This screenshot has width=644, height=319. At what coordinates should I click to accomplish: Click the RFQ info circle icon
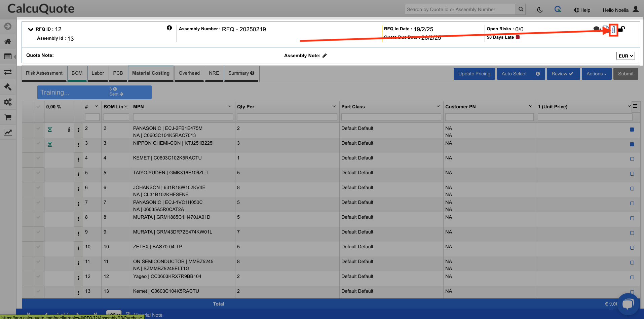pyautogui.click(x=169, y=28)
